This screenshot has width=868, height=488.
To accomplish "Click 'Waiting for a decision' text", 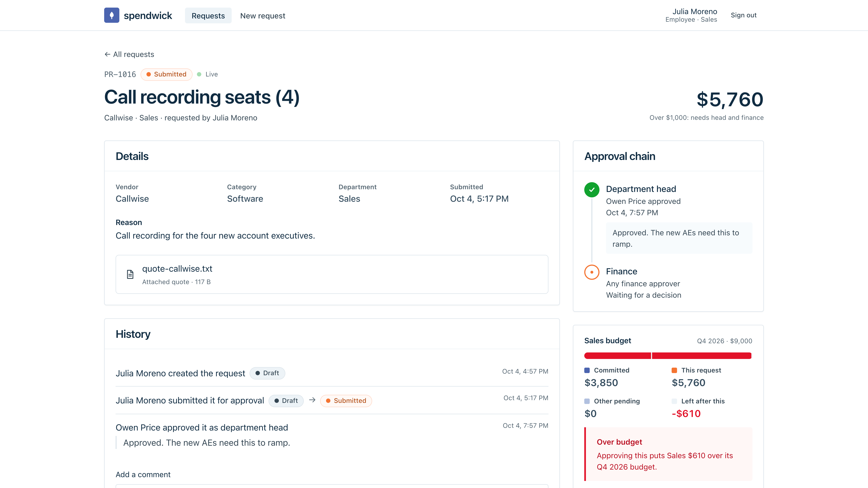I will (x=643, y=295).
